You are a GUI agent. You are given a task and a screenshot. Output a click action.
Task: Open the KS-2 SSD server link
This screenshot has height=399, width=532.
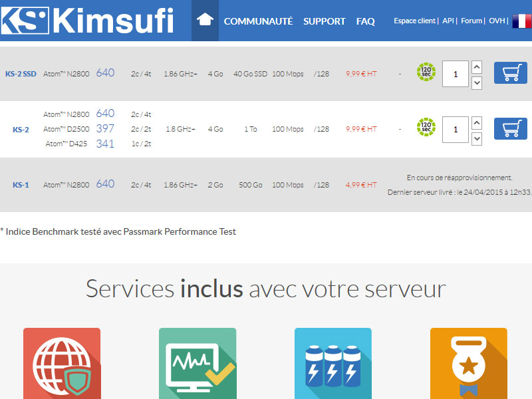tap(21, 74)
